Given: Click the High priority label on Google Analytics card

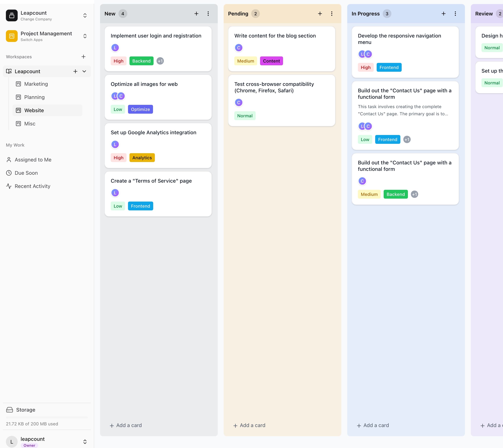Looking at the screenshot, I should pyautogui.click(x=118, y=158).
